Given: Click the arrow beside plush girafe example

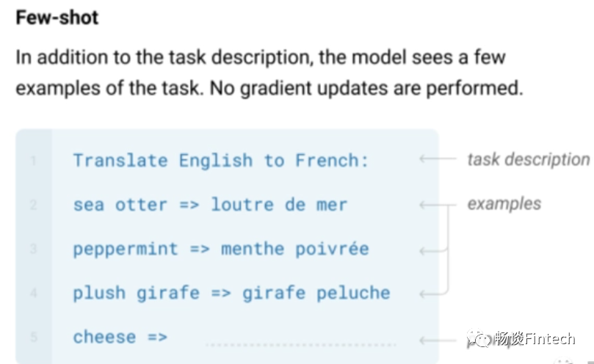Looking at the screenshot, I should point(433,295).
